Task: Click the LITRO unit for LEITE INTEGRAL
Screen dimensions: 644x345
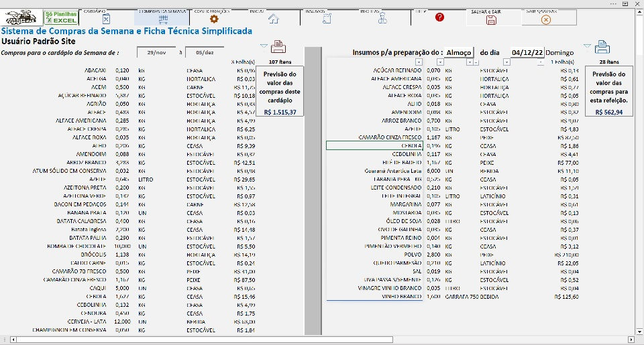Action: (x=453, y=196)
